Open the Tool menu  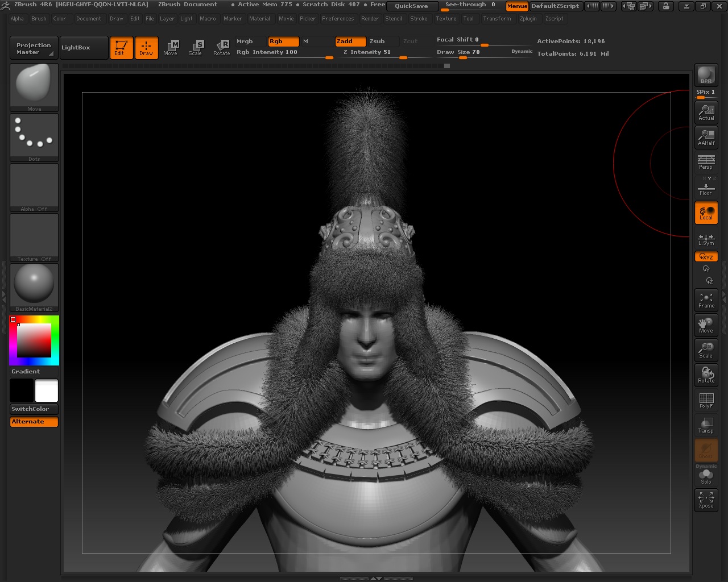point(468,19)
